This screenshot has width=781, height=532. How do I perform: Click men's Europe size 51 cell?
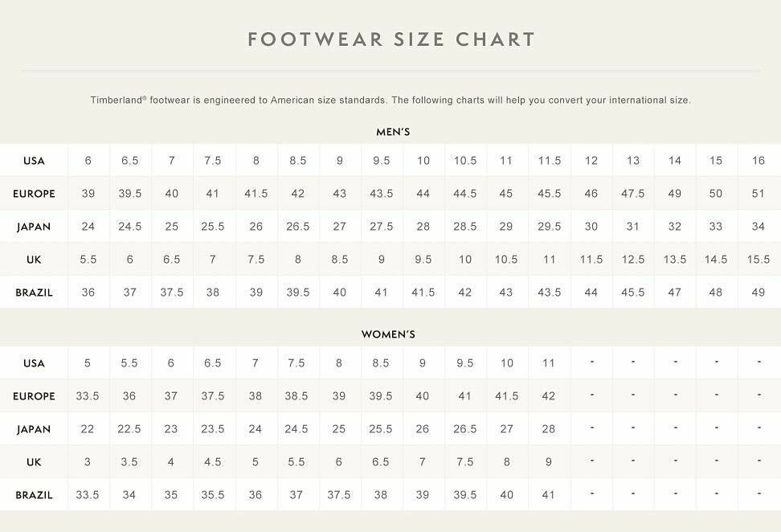758,194
